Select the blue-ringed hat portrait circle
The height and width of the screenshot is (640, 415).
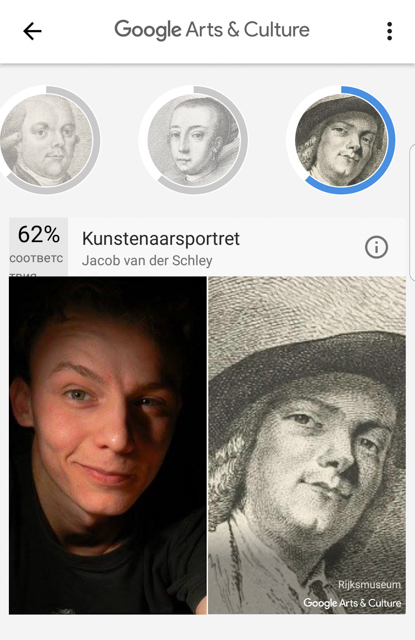[x=341, y=140]
